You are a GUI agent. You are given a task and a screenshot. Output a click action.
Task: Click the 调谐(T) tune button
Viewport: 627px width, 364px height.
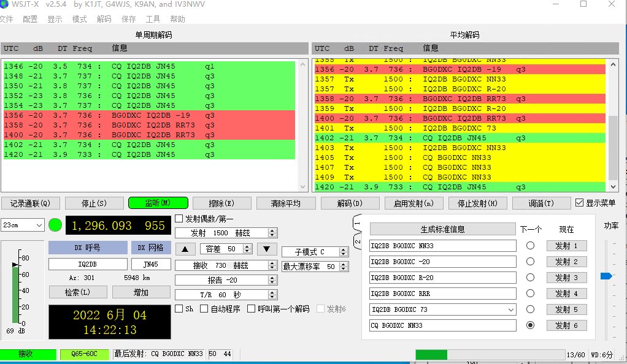541,203
